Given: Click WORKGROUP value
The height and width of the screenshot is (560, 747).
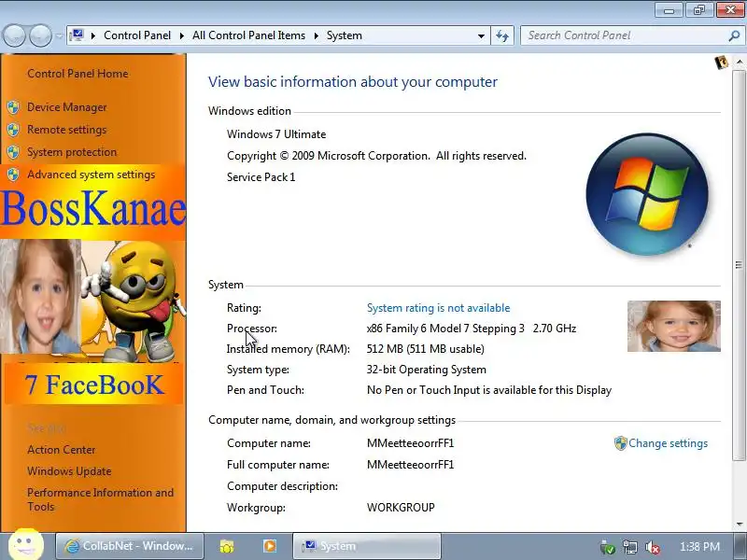Looking at the screenshot, I should tap(401, 508).
